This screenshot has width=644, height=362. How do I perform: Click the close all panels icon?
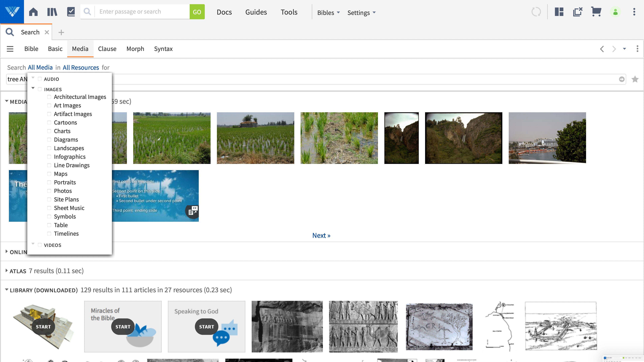click(578, 12)
